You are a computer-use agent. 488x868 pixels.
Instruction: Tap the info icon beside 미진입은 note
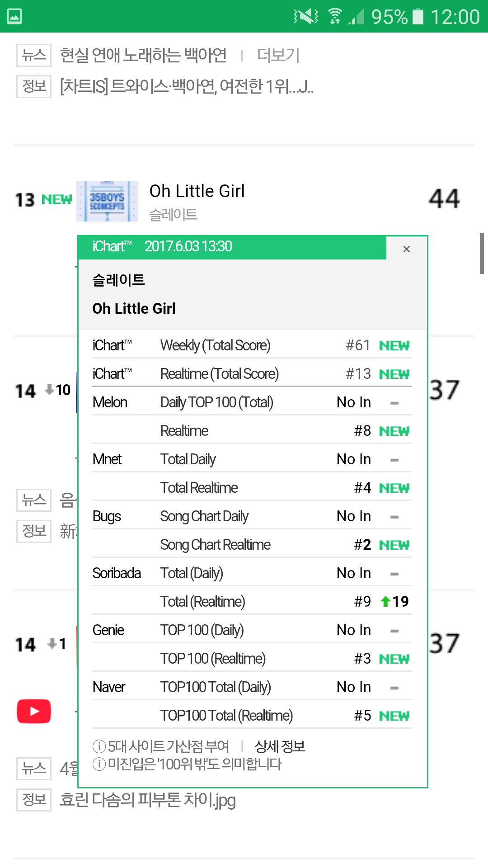pos(99,764)
